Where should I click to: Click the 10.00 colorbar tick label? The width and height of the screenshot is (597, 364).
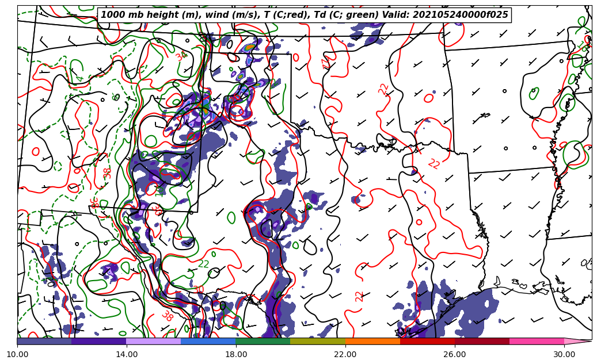(x=17, y=354)
